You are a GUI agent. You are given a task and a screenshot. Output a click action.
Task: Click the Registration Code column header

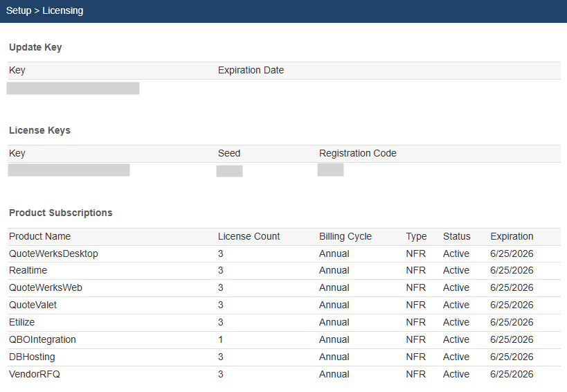click(357, 154)
